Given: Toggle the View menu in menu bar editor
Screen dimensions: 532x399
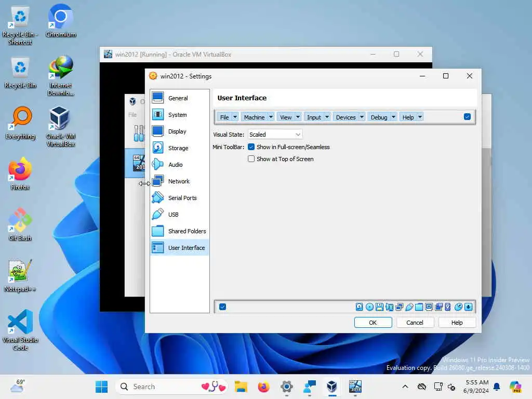Looking at the screenshot, I should pyautogui.click(x=286, y=117).
